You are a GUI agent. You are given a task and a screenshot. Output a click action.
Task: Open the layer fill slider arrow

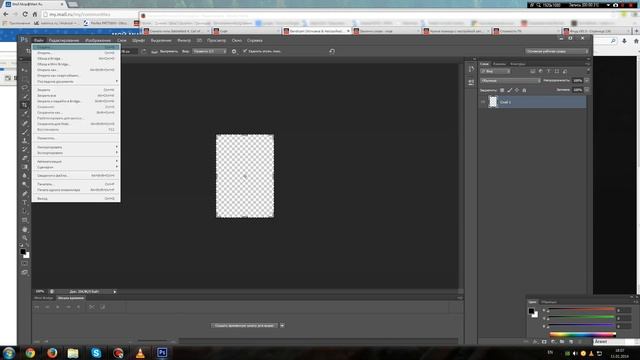(x=587, y=90)
